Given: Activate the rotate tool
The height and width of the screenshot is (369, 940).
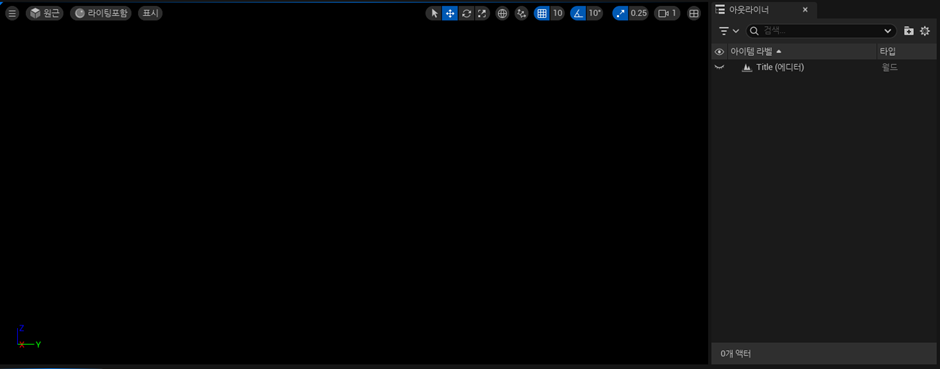Looking at the screenshot, I should click(x=466, y=13).
